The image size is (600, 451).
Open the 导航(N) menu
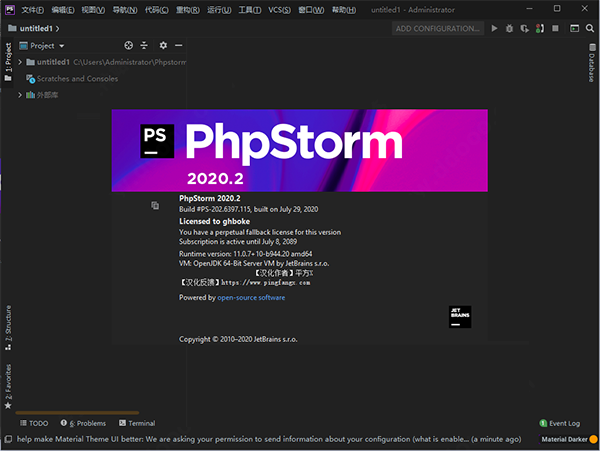point(125,10)
